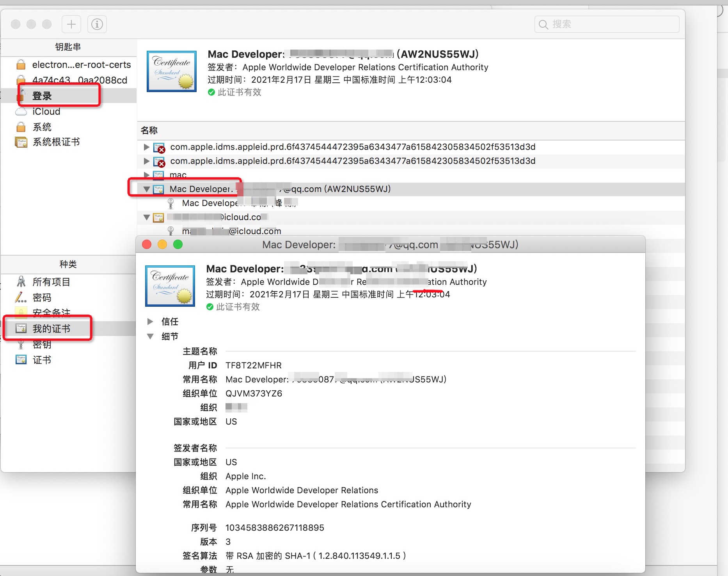
Task: Click invalid certificate icon on second com.apple.idms row
Action: [159, 162]
